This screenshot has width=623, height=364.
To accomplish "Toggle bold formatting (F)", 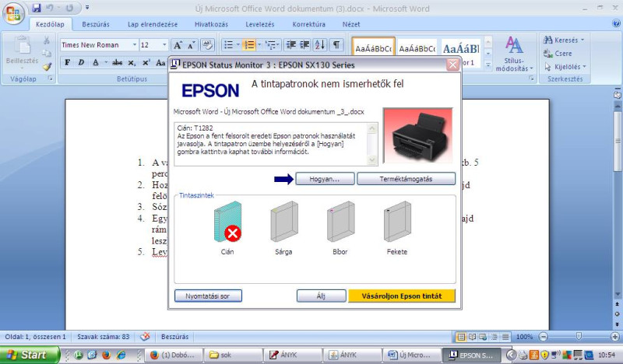I will point(68,62).
